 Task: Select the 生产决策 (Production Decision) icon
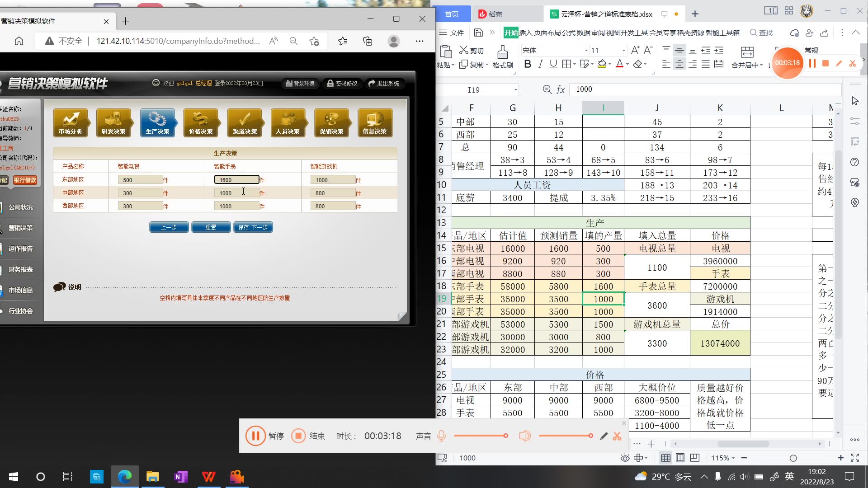[x=157, y=122]
